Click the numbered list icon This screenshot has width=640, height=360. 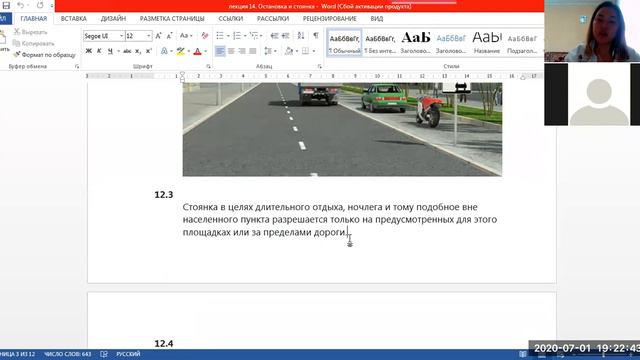[x=237, y=36]
